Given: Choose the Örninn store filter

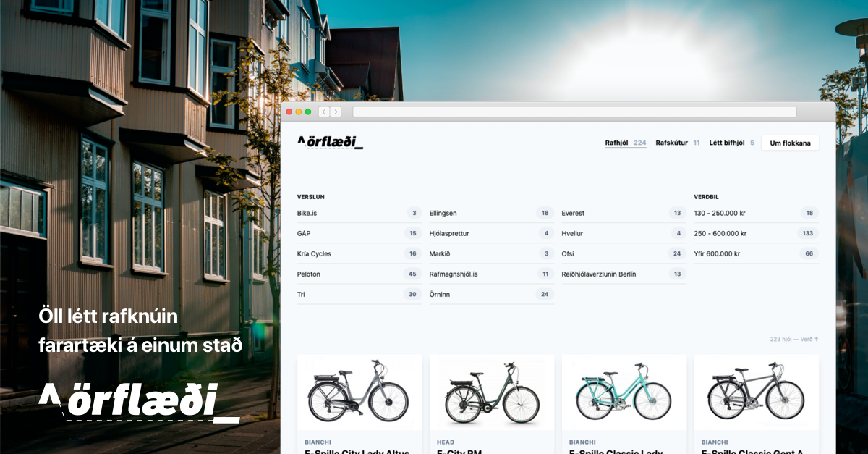Looking at the screenshot, I should [x=439, y=295].
